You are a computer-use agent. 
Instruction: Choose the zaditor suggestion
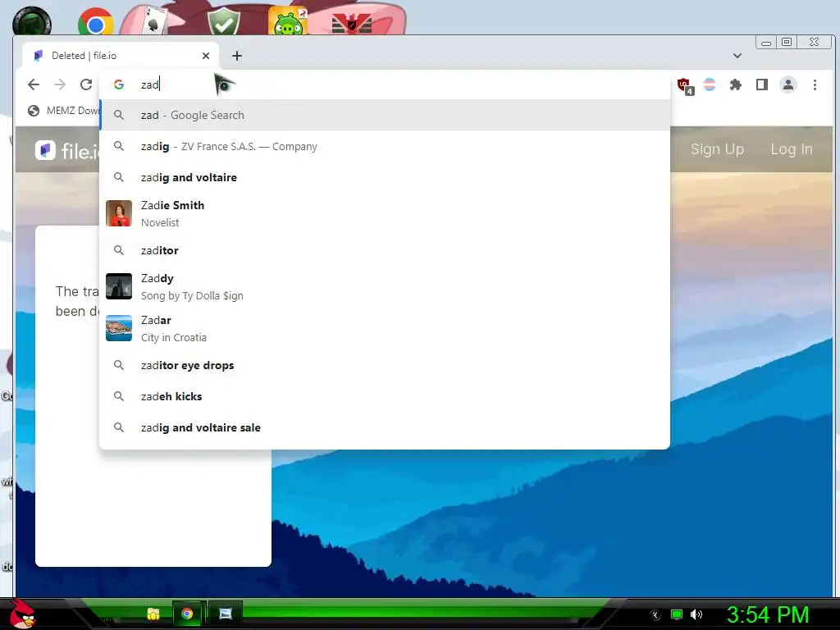coord(385,250)
